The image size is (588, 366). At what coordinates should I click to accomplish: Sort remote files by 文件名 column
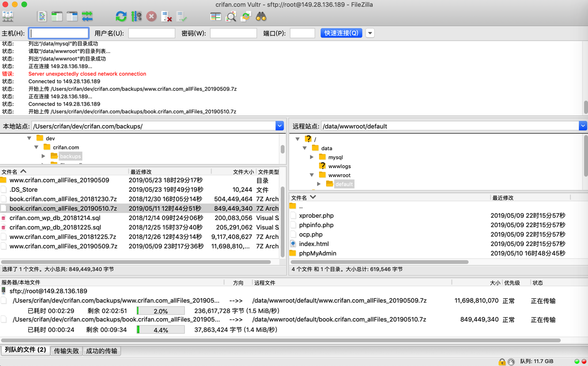click(389, 198)
